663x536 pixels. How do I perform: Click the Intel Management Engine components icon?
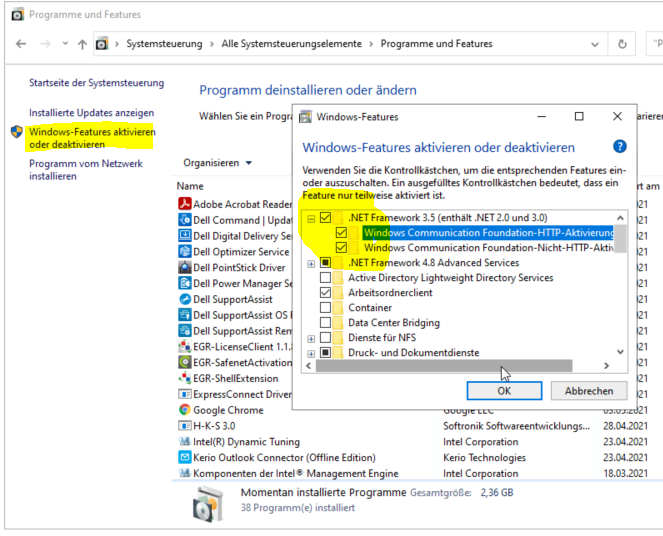(184, 473)
